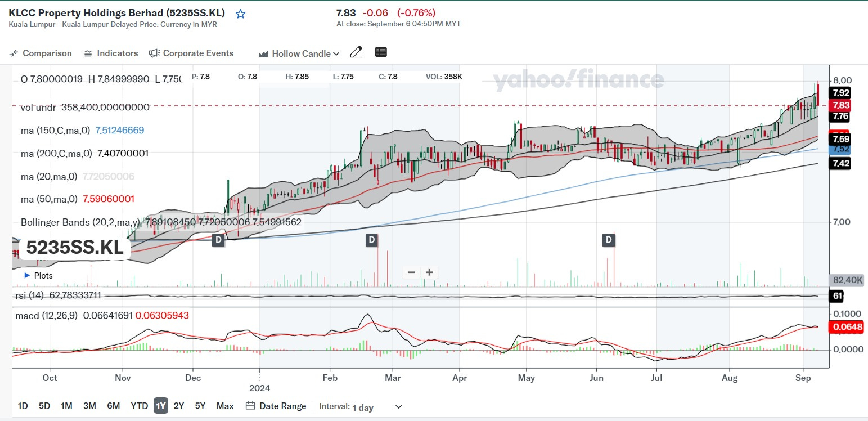Click the 2024 year label on time axis

pos(260,388)
